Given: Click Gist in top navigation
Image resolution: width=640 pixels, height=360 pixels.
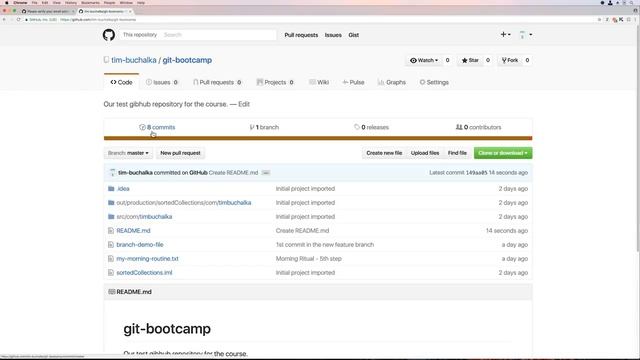Looking at the screenshot, I should [x=353, y=35].
